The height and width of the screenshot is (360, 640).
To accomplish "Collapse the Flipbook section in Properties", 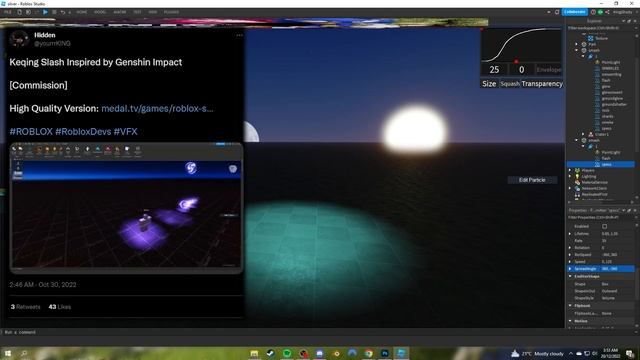I will [x=570, y=306].
